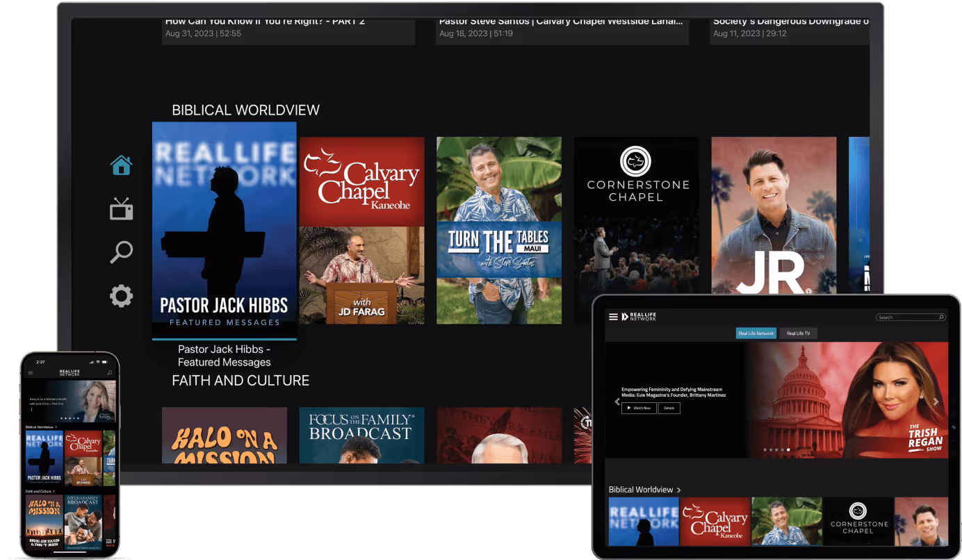The width and height of the screenshot is (962, 560).
Task: Go to the next slide on the tablet carousel
Action: (936, 402)
